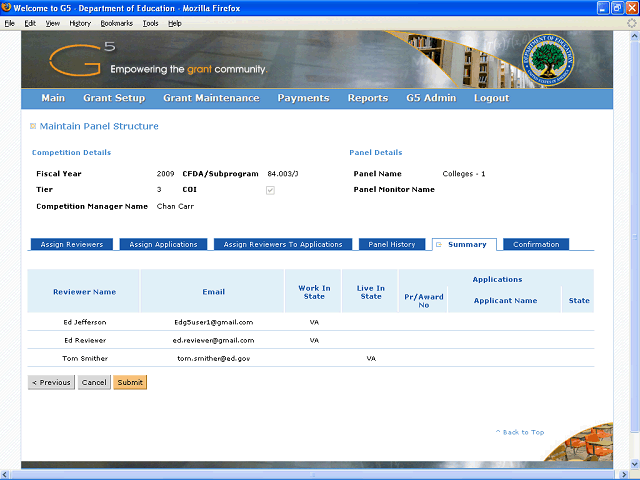Click Work In State column header

(x=314, y=292)
